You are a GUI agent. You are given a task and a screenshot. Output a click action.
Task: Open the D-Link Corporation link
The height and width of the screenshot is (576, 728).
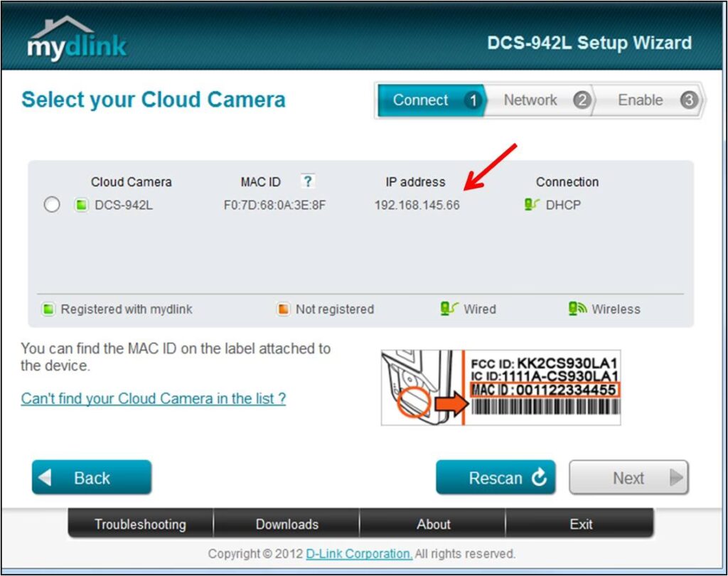(x=358, y=553)
